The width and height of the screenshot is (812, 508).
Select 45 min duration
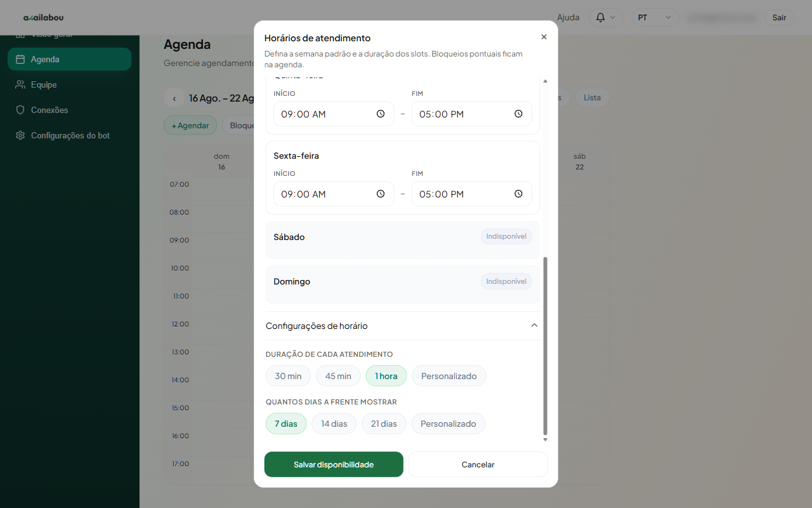coord(338,376)
